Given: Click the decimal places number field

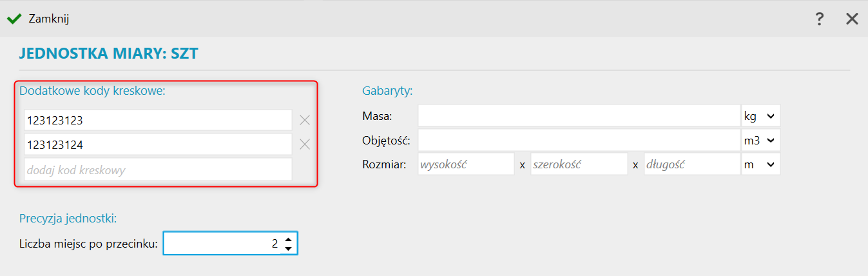Looking at the screenshot, I should point(222,244).
